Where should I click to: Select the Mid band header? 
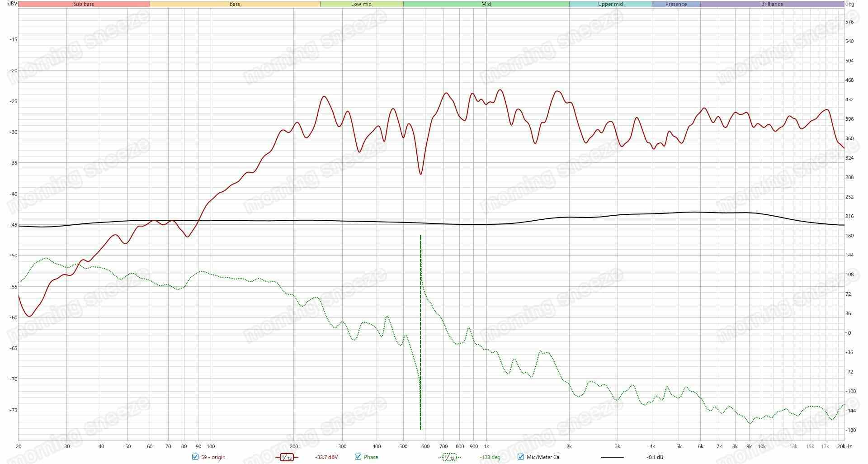(486, 4)
